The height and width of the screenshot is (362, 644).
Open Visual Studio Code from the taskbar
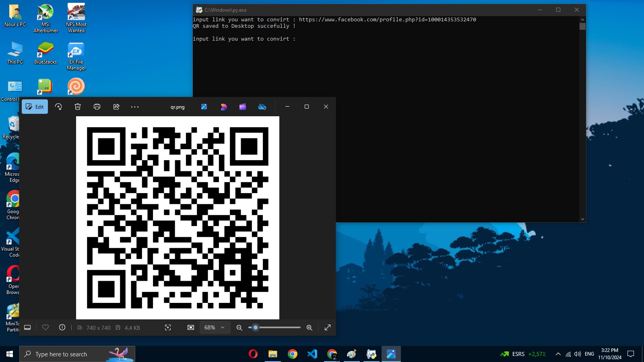312,354
